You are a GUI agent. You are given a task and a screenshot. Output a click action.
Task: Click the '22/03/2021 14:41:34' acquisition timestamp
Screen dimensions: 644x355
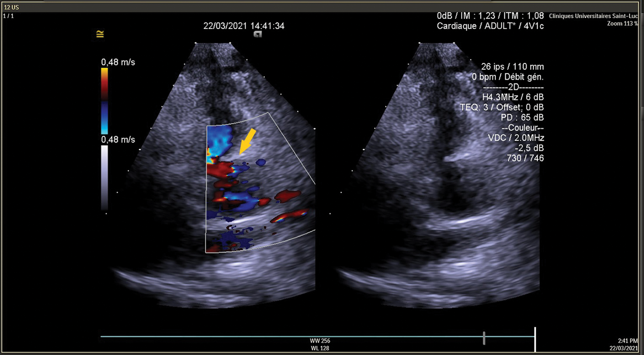[244, 26]
